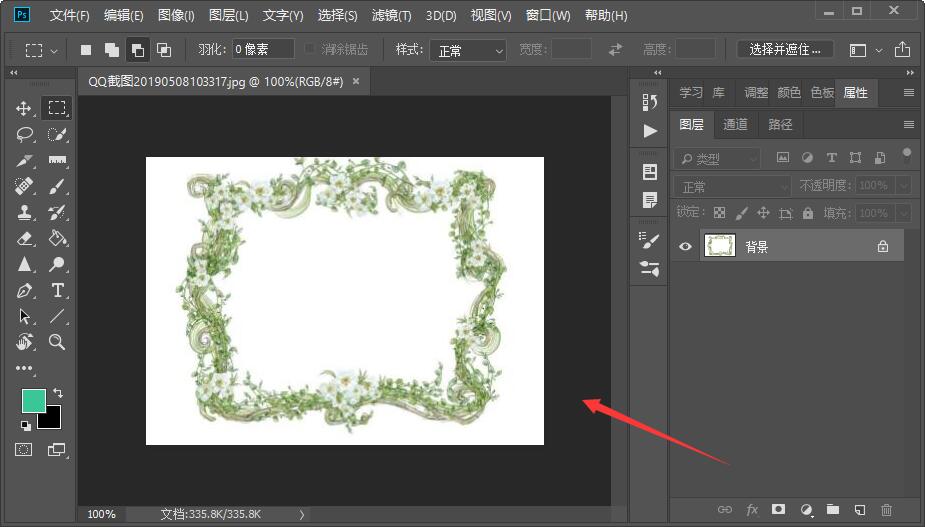Delete layer with trash icon

[x=887, y=509]
